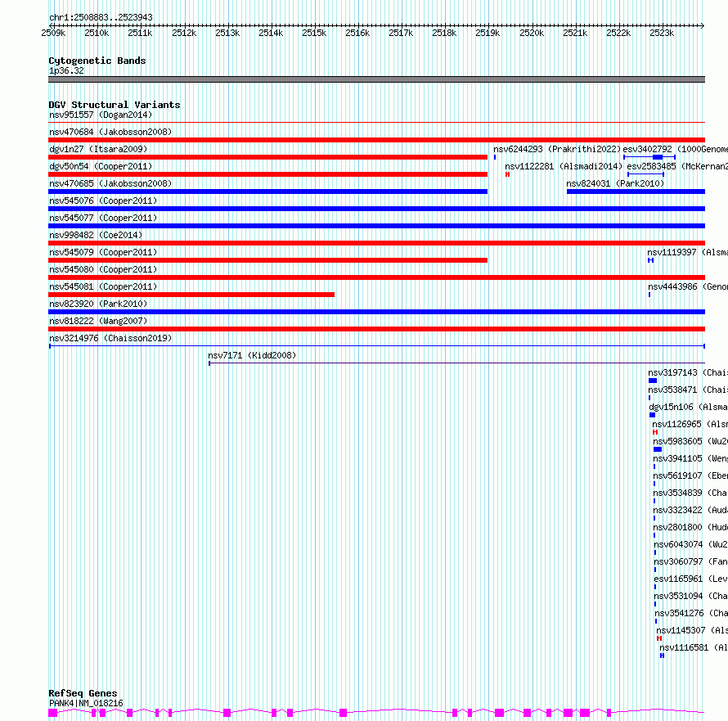Click the nsv545077 (Cooper2011) label
The height and width of the screenshot is (721, 728).
pyautogui.click(x=103, y=218)
